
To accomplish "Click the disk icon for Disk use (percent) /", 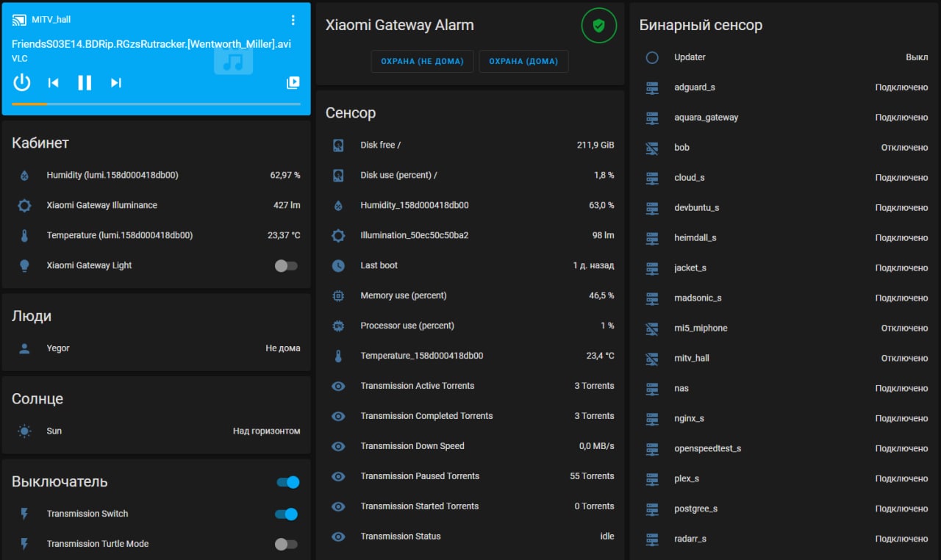I will coord(338,176).
